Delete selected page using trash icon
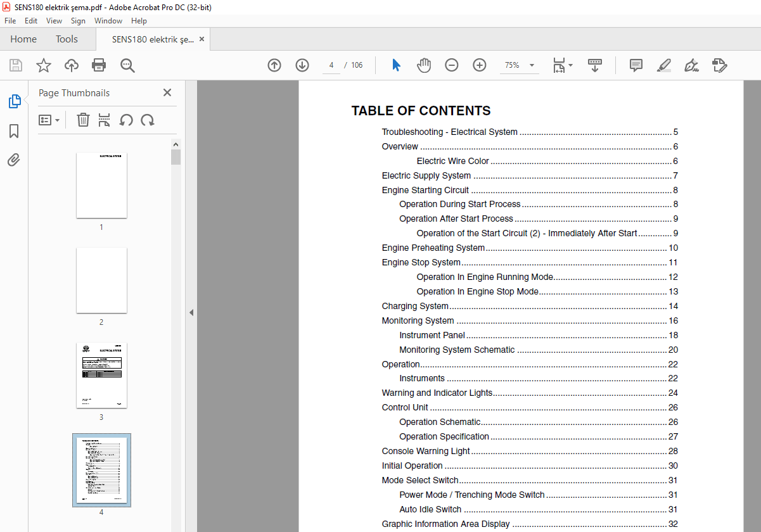 click(x=83, y=120)
